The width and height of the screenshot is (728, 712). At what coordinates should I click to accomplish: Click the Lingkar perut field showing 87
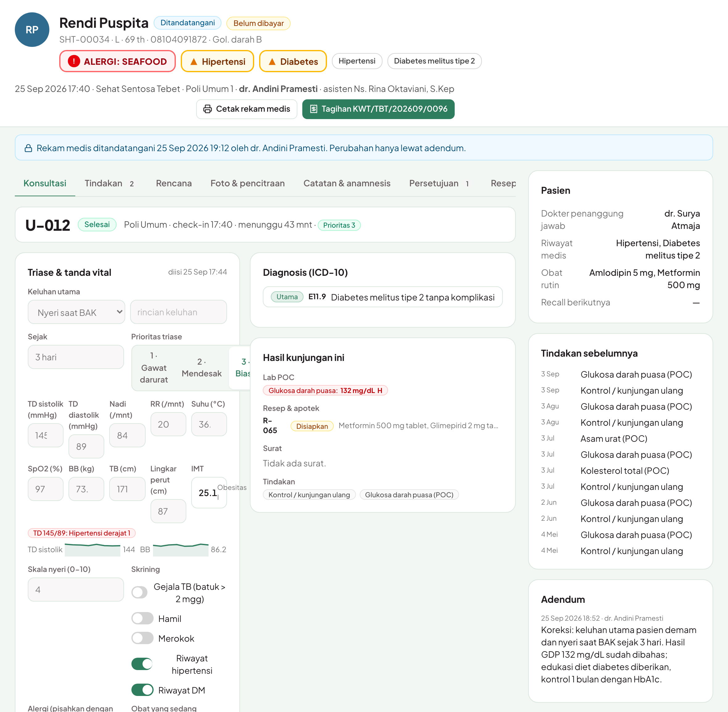[168, 511]
